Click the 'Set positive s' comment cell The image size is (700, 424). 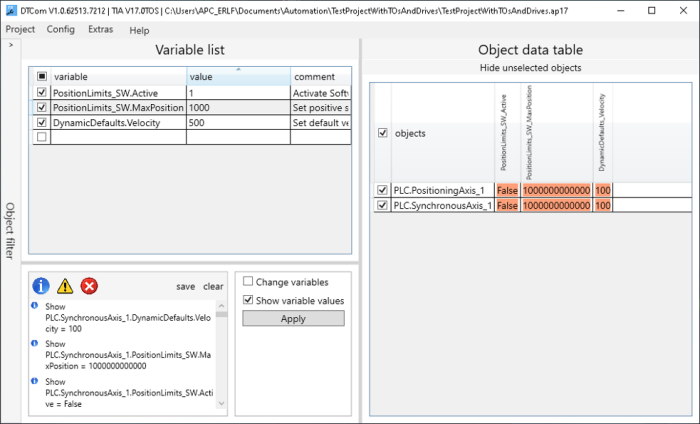pyautogui.click(x=321, y=108)
